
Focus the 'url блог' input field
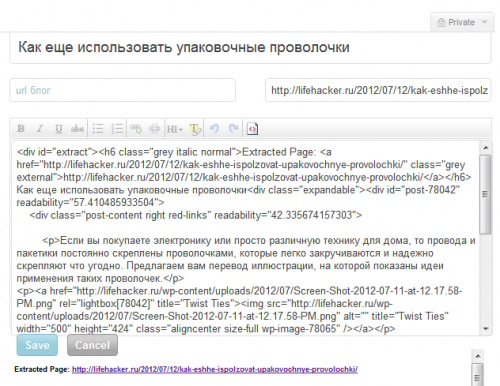122,90
